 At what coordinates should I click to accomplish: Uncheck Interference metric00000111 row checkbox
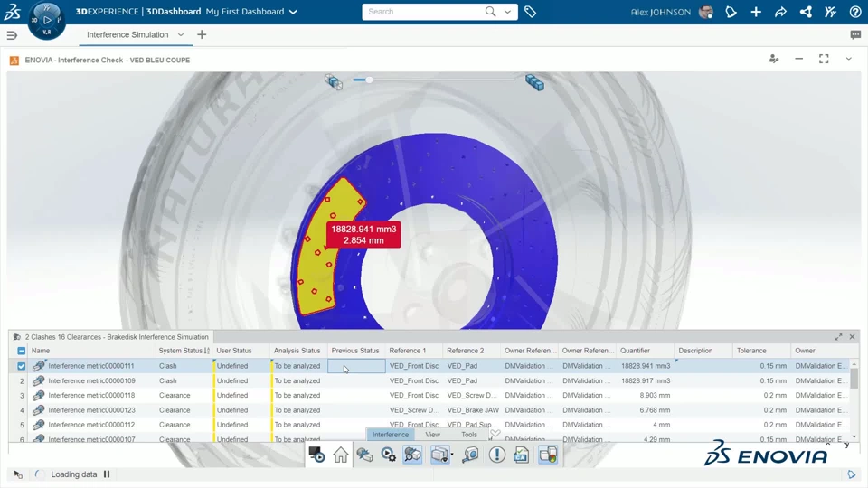coord(21,366)
